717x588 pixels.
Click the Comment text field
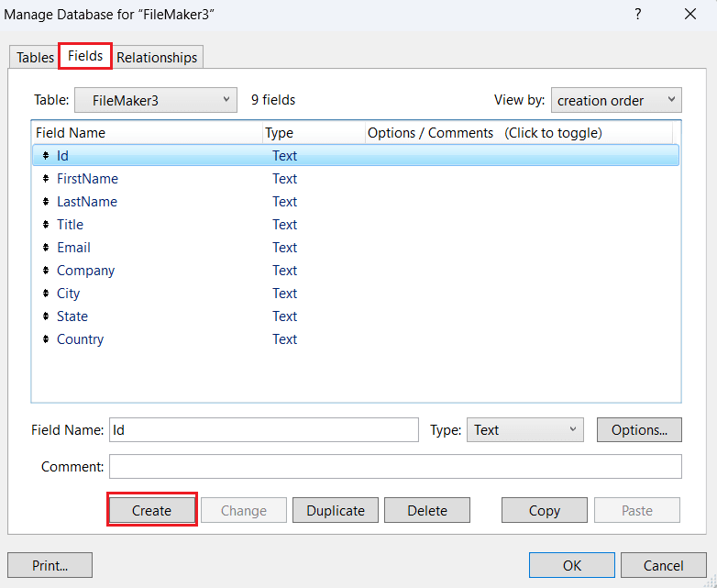(395, 466)
